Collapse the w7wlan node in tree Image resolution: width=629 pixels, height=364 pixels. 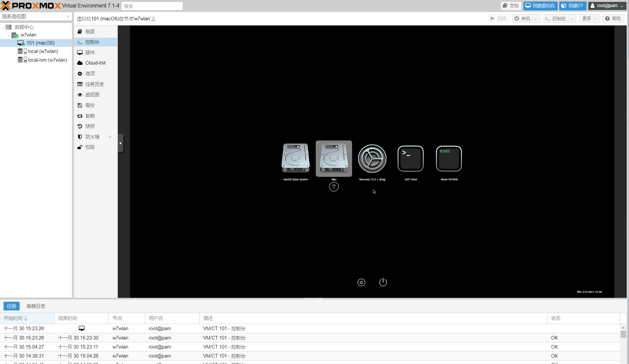(x=9, y=35)
